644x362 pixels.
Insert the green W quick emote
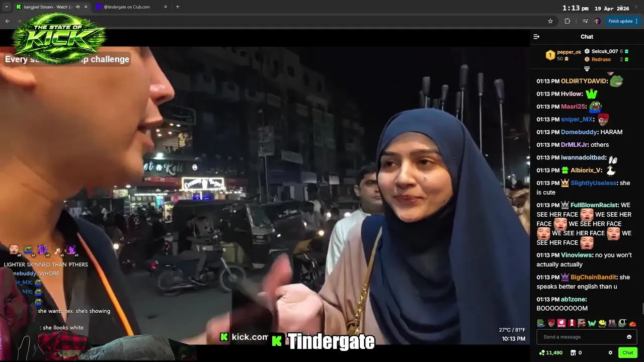point(592,323)
